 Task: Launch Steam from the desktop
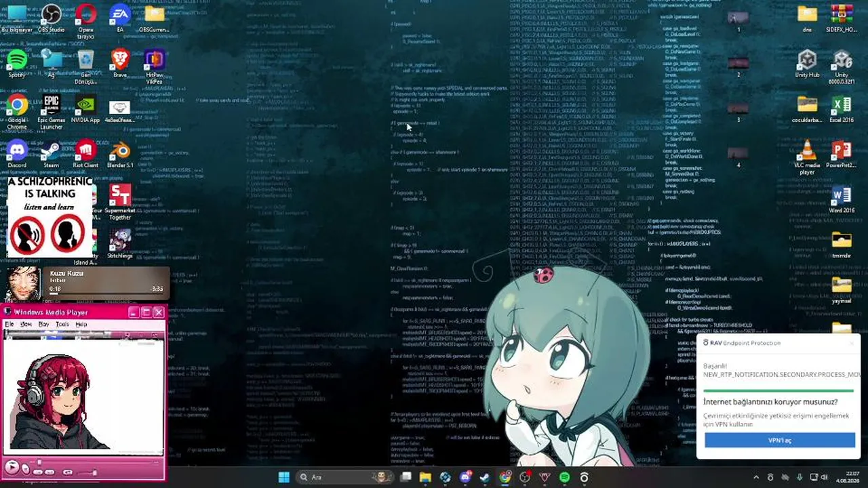[x=52, y=154]
